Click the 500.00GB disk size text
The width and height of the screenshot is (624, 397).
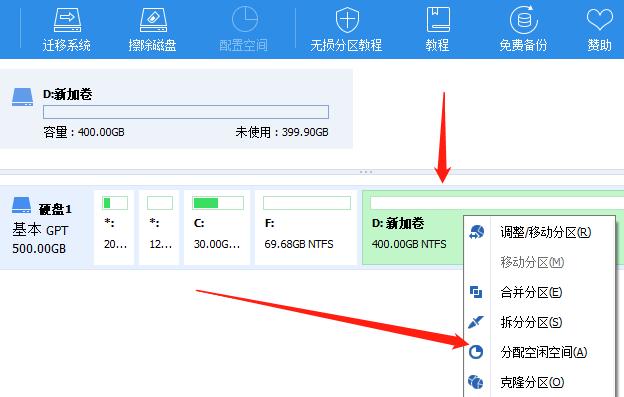pos(39,249)
